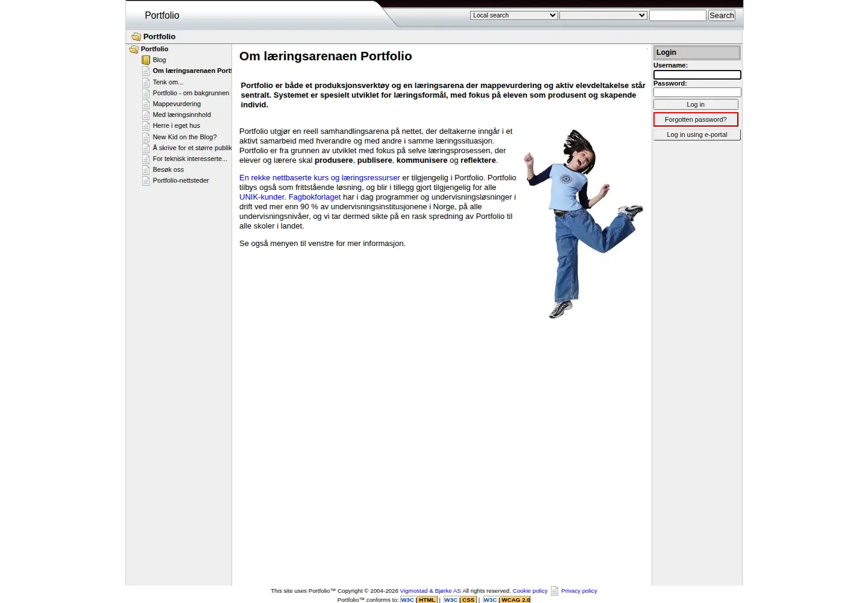Image resolution: width=868 pixels, height=603 pixels.
Task: Click the jumping girl image
Action: tap(583, 224)
